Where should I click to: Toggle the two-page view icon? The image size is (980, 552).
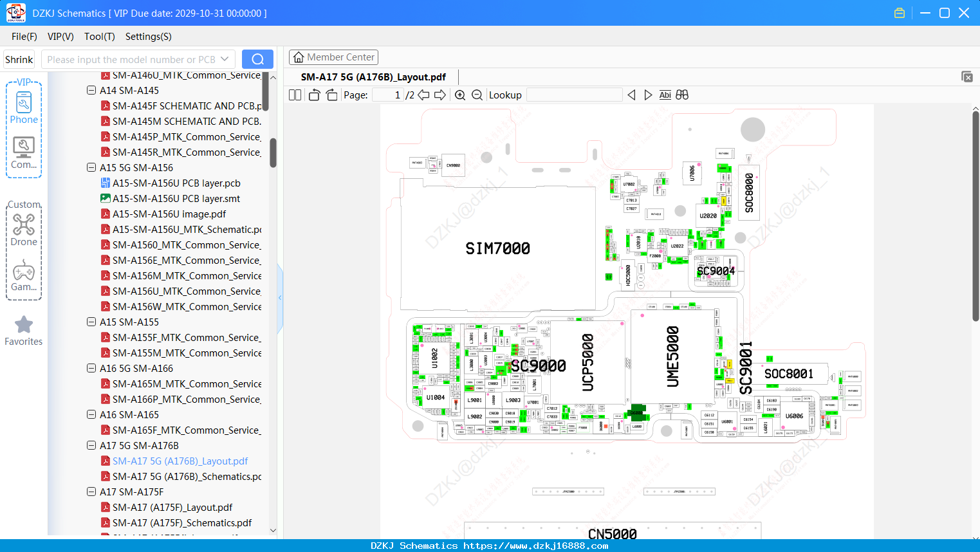click(x=295, y=95)
